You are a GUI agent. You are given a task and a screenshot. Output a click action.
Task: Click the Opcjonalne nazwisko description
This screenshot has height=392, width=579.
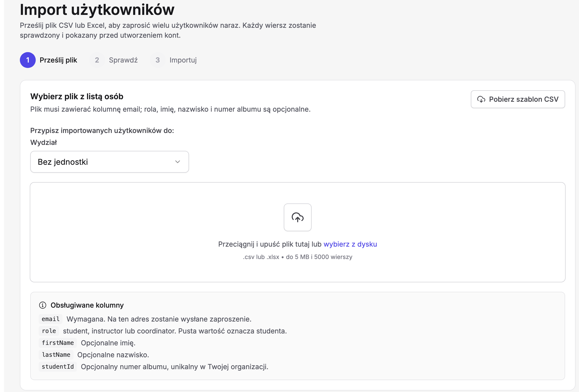pyautogui.click(x=113, y=355)
